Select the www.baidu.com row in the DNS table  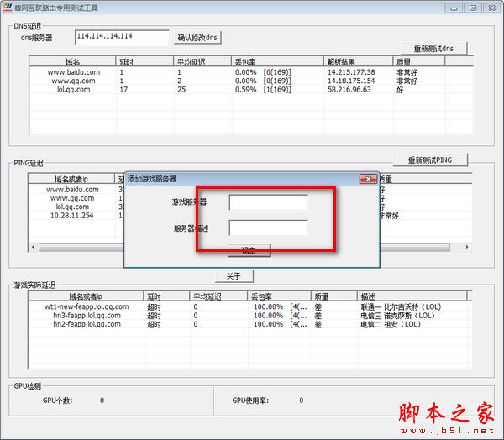pos(250,72)
